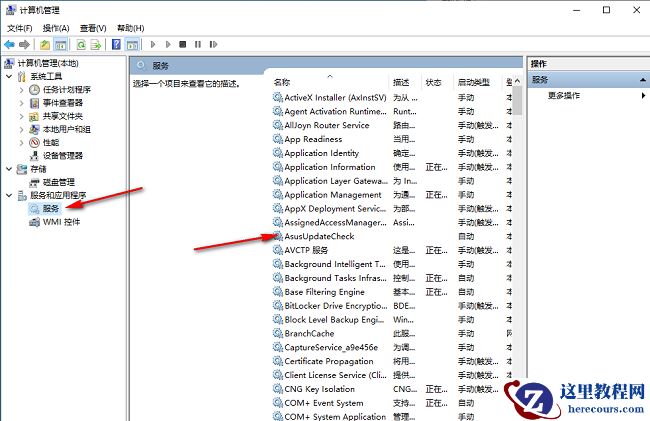
Task: Select Base Filtering Engine service
Action: click(x=392, y=292)
